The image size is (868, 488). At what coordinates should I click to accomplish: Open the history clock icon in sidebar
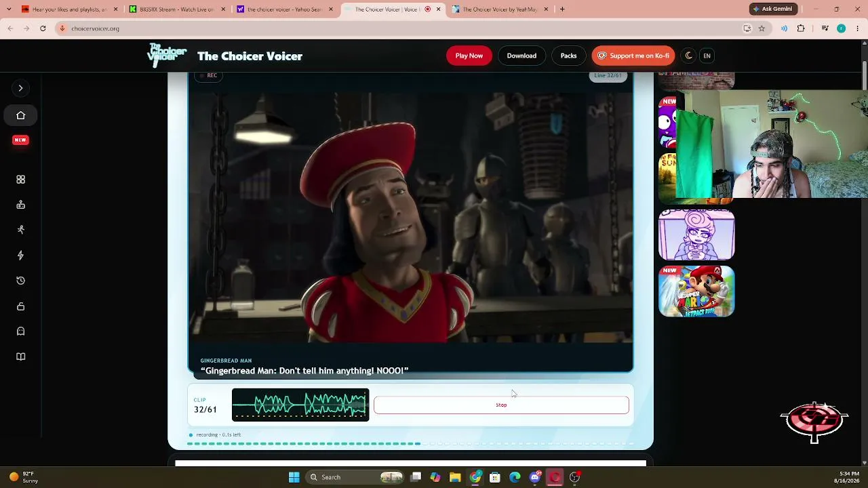pyautogui.click(x=20, y=281)
